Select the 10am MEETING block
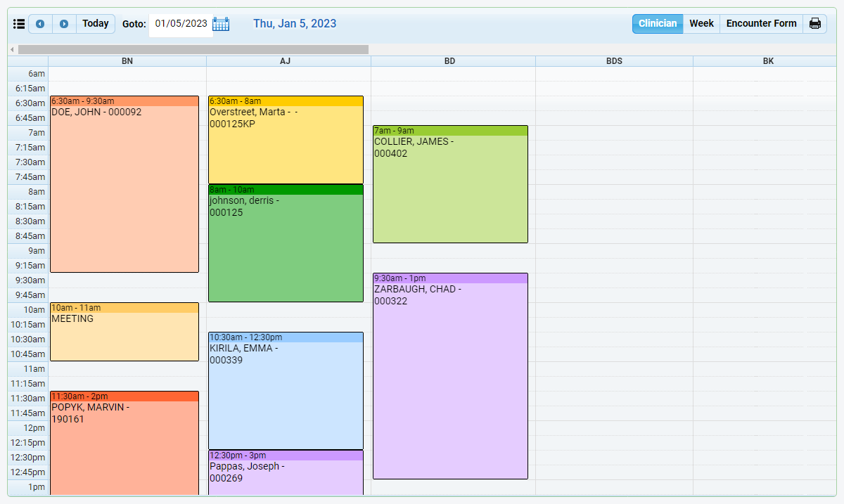Image resolution: width=844 pixels, height=504 pixels. 124,330
